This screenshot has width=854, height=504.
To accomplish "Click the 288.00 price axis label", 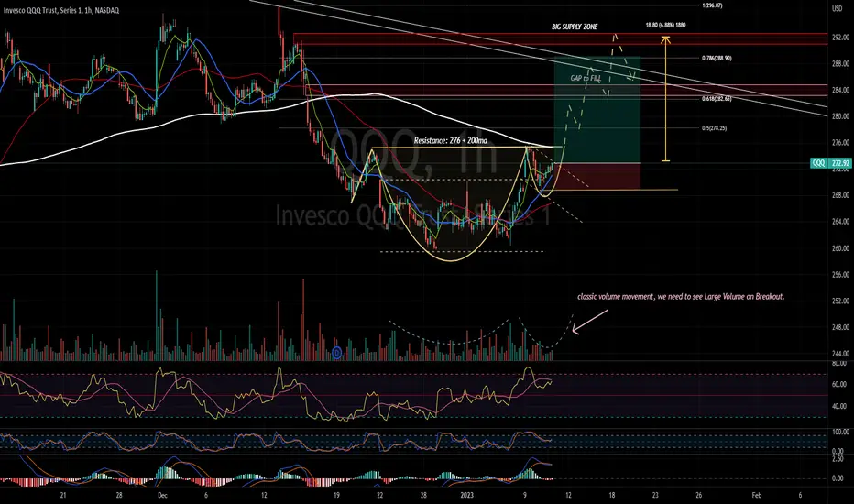I will [x=841, y=64].
